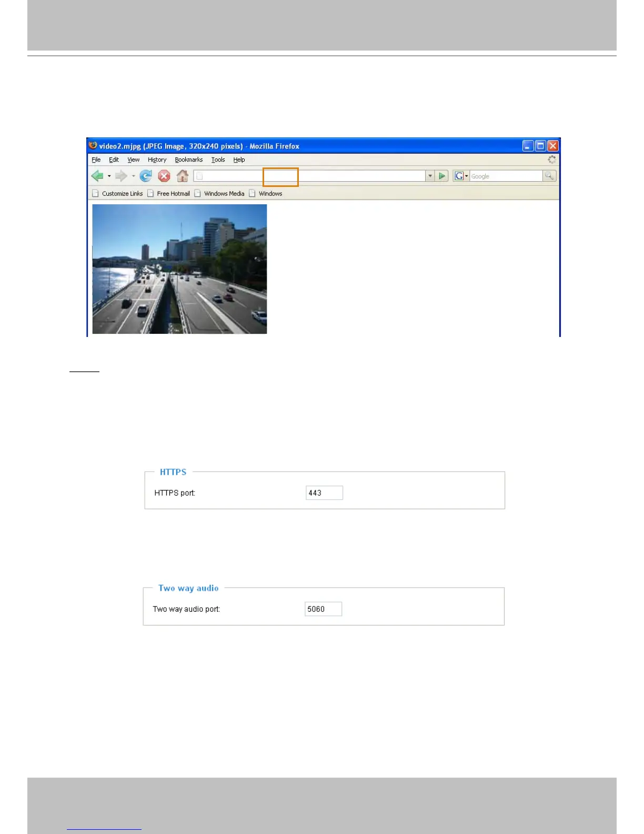The image size is (644, 834).
Task: Click the page icon inside the address bar
Action: tap(199, 176)
